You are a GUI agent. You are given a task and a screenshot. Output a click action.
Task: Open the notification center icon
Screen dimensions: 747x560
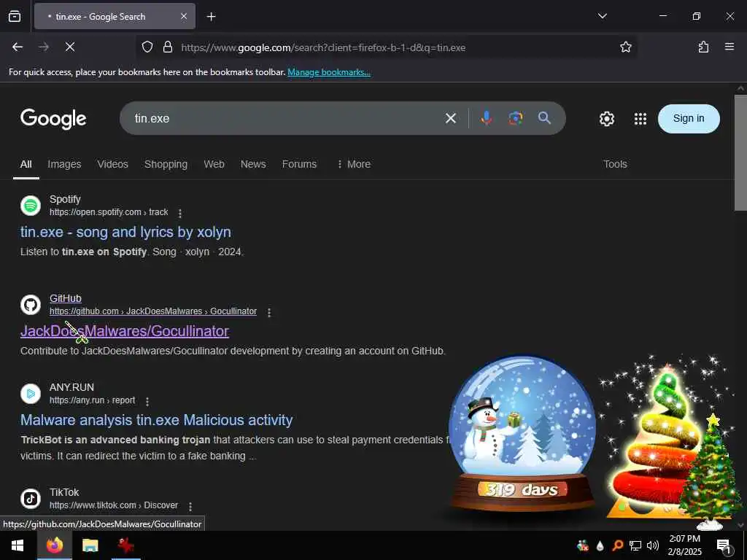pyautogui.click(x=724, y=546)
